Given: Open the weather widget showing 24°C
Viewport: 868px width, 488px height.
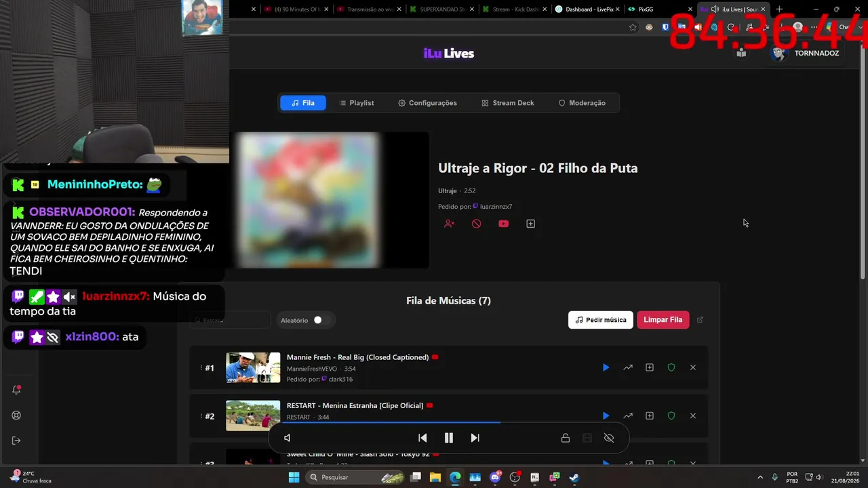Looking at the screenshot, I should click(x=31, y=477).
